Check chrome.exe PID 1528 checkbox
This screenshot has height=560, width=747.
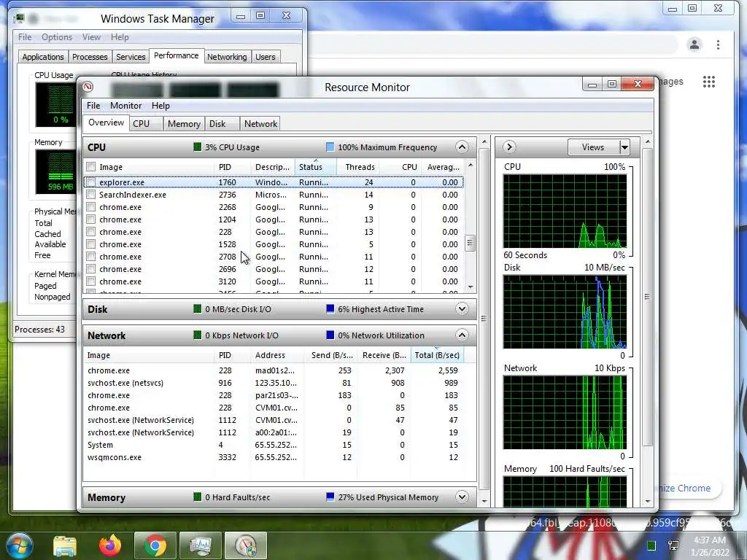coord(90,244)
